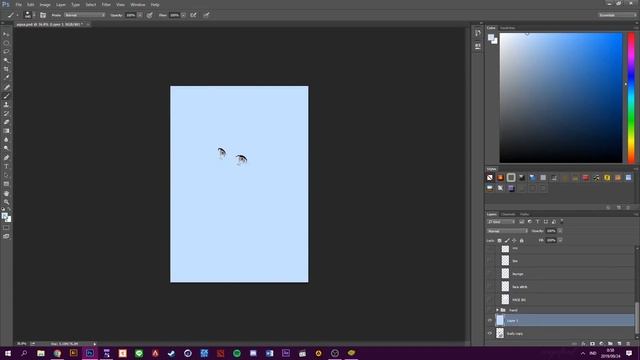Open the tool preset picker
Screen dimensions: 640x360
12,15
